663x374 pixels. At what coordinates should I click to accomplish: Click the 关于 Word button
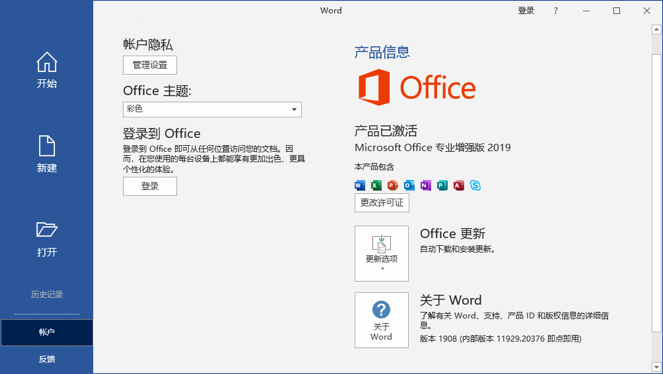click(x=381, y=320)
